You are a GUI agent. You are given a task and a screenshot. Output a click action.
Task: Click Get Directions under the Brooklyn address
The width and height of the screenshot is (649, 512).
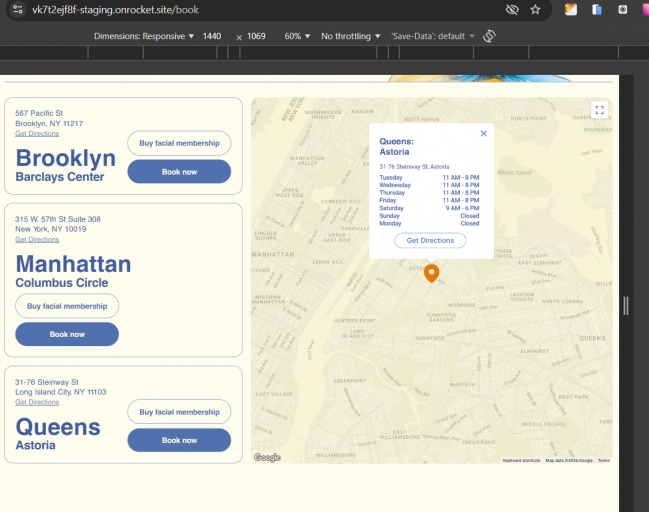point(37,133)
